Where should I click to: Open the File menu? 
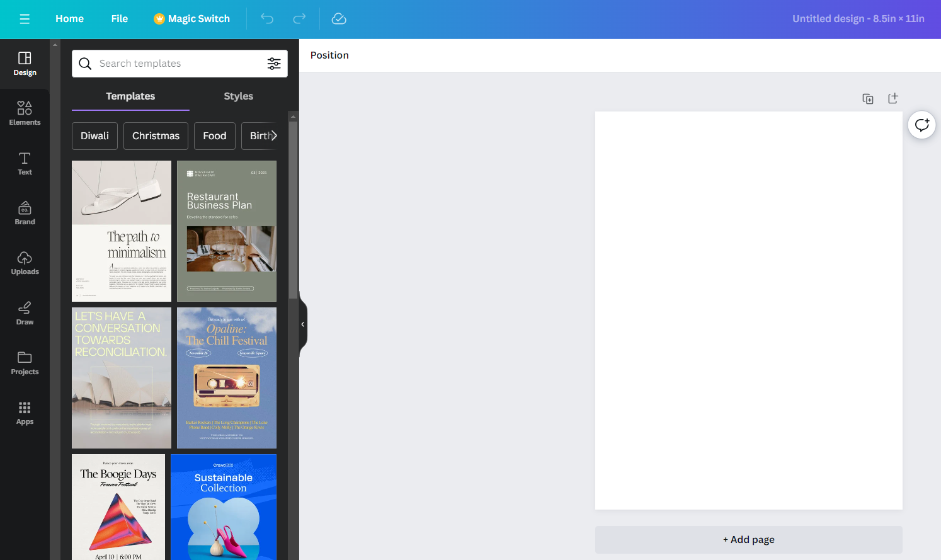(120, 19)
